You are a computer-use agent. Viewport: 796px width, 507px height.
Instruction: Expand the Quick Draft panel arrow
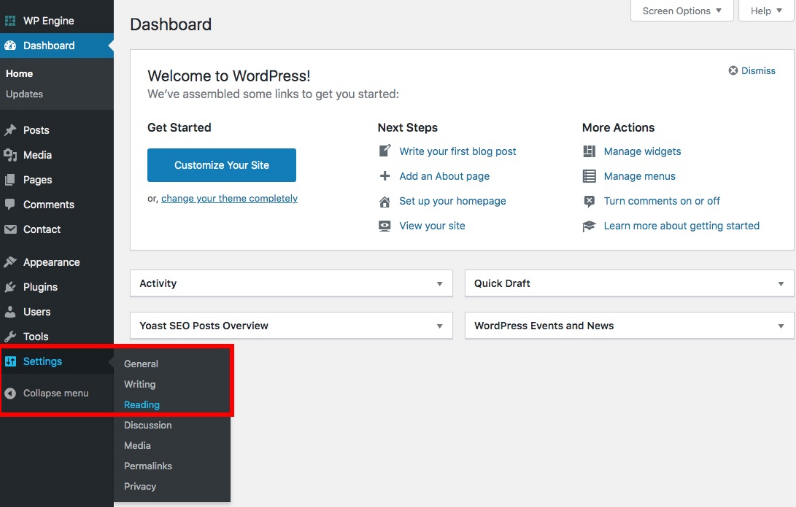(x=781, y=284)
